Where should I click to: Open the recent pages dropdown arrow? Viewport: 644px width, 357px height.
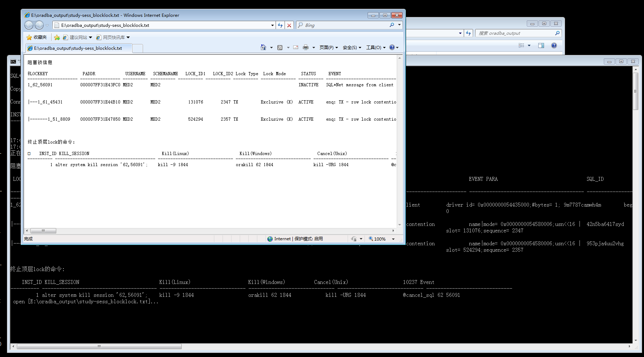47,25
